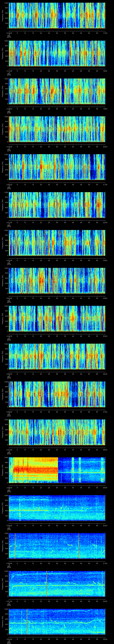This screenshot has height=644, width=114.
Task: Click the '3:27:00' start time label
Action: (9, 450)
